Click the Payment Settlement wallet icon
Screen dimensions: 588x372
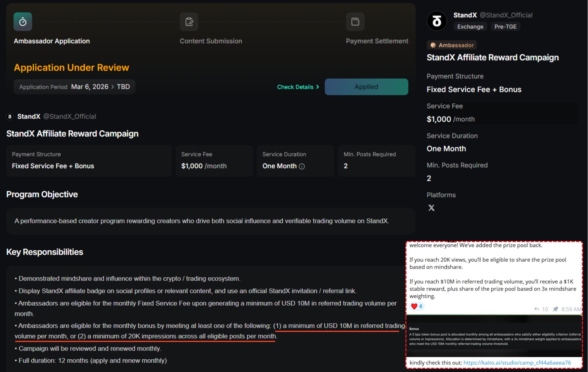355,22
